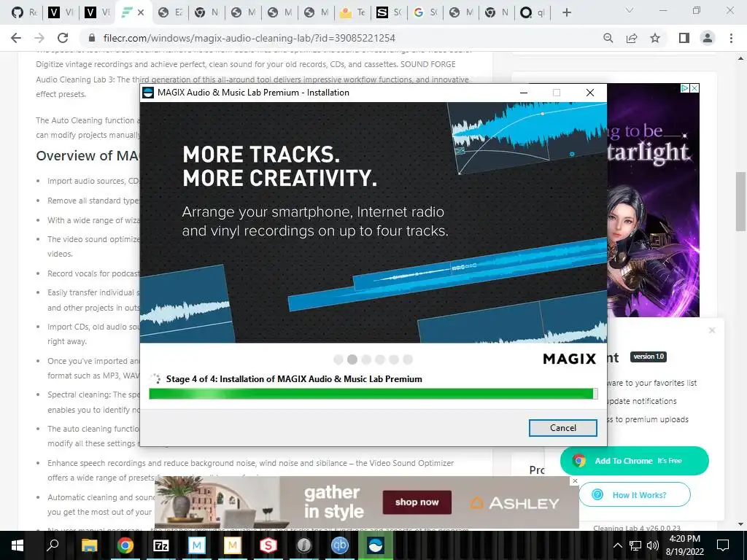Open the gray round taskbar app
Image resolution: width=747 pixels, height=560 pixels.
point(304,545)
